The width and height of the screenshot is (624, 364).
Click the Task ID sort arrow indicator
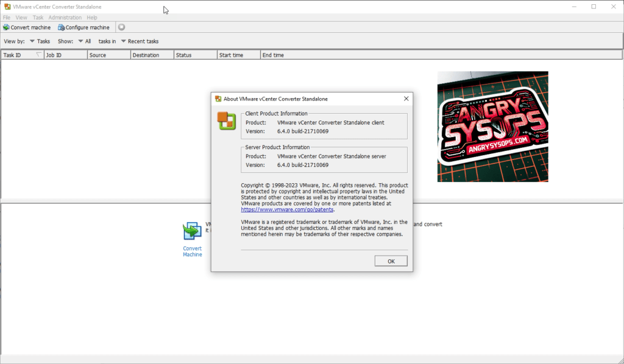(39, 55)
